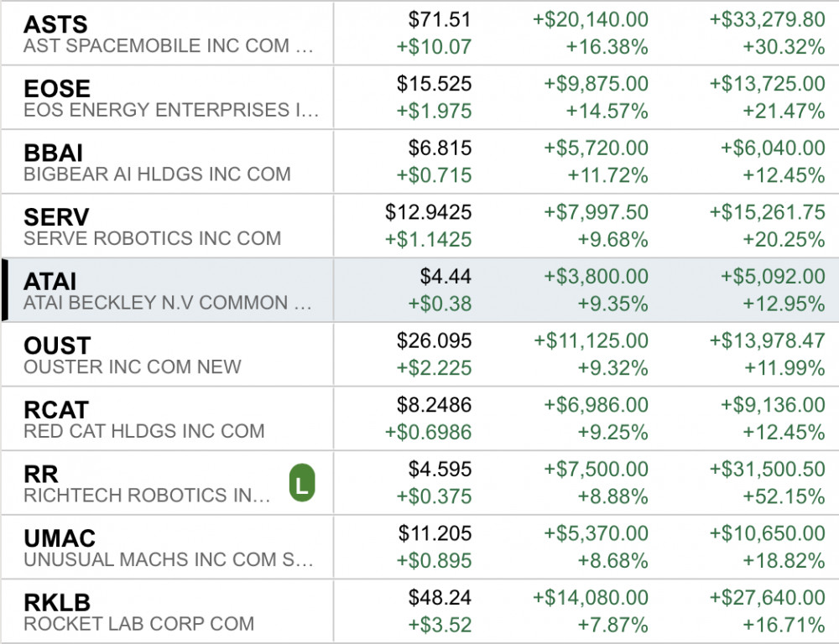The height and width of the screenshot is (644, 839).
Task: Open the EOSE ticker symbol
Action: coord(57,88)
